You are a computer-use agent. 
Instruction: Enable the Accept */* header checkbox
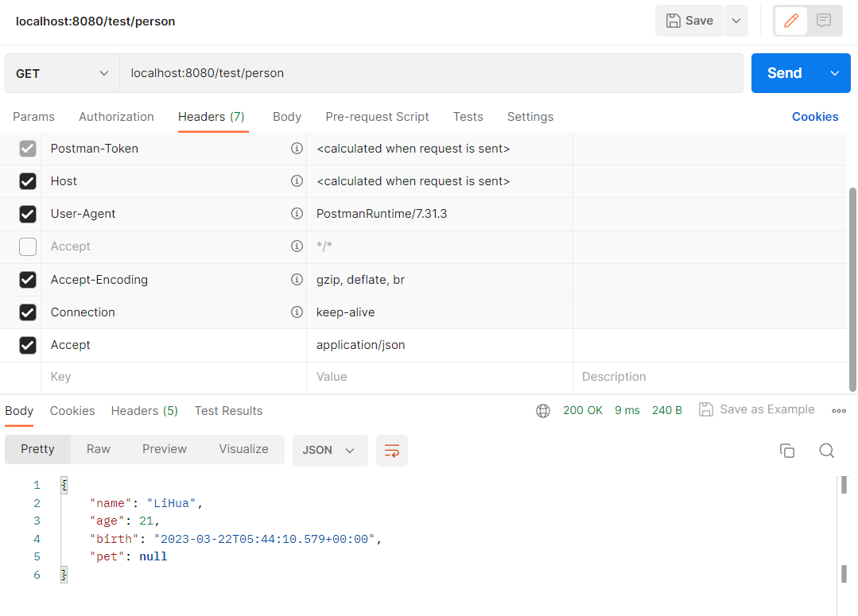28,246
